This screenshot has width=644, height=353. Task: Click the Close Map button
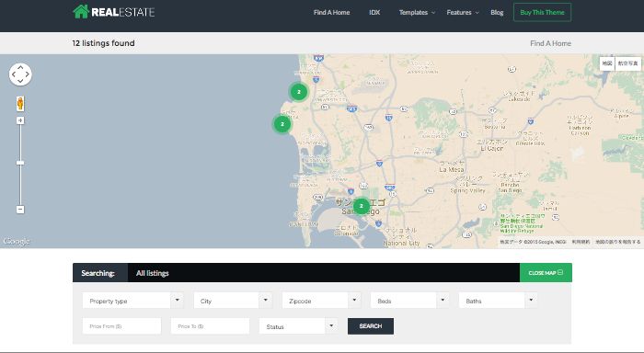point(546,272)
